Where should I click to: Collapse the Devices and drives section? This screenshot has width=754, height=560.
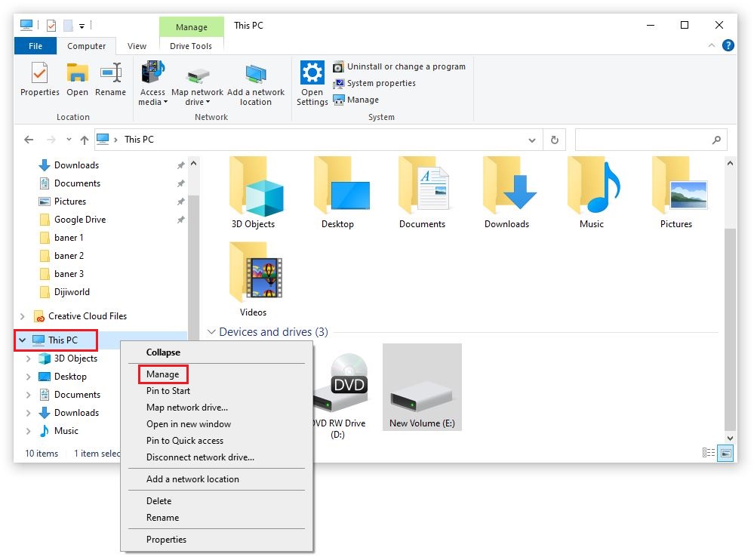212,332
